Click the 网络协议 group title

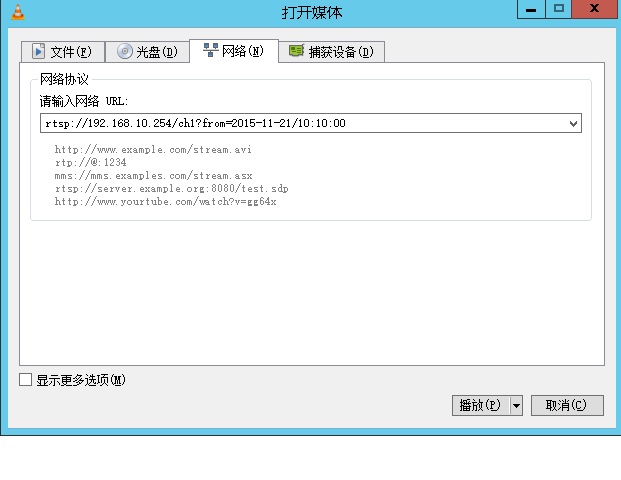[64, 79]
